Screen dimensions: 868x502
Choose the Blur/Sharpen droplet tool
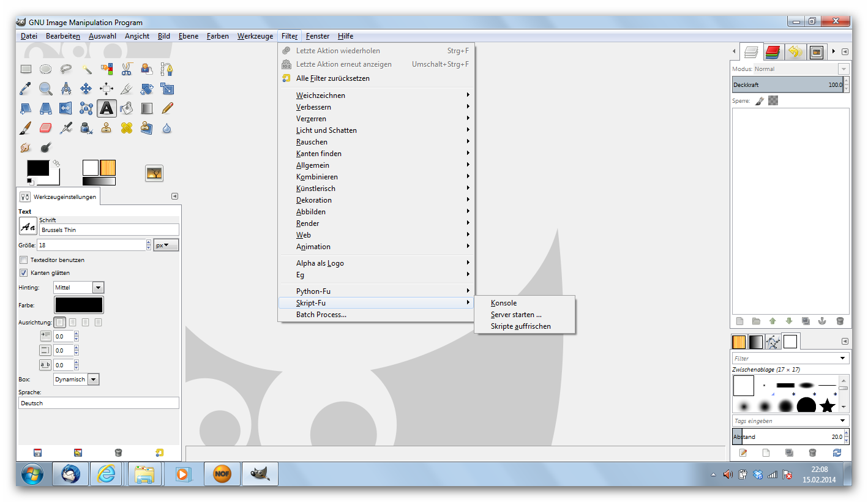click(x=167, y=128)
